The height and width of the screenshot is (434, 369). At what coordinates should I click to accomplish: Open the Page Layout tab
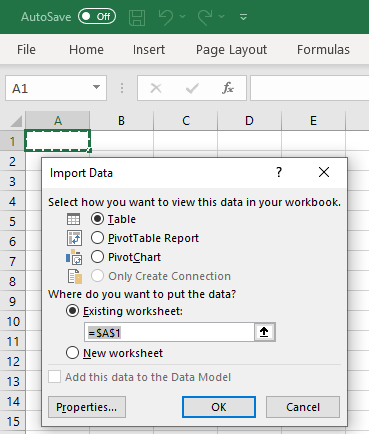click(231, 50)
